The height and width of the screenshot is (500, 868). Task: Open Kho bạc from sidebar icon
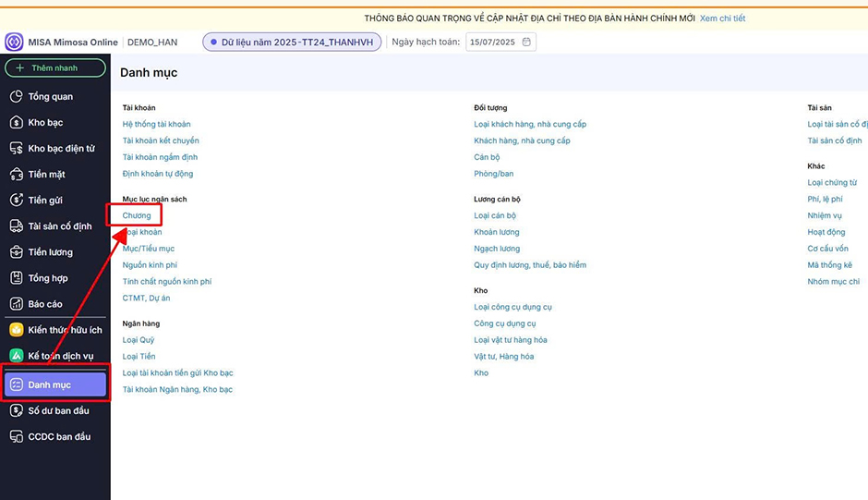(16, 122)
